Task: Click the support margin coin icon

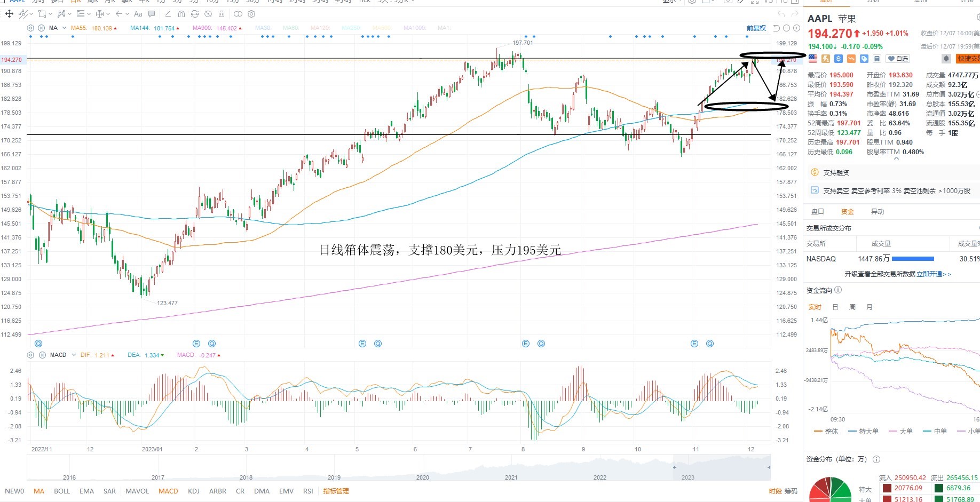Action: (815, 172)
